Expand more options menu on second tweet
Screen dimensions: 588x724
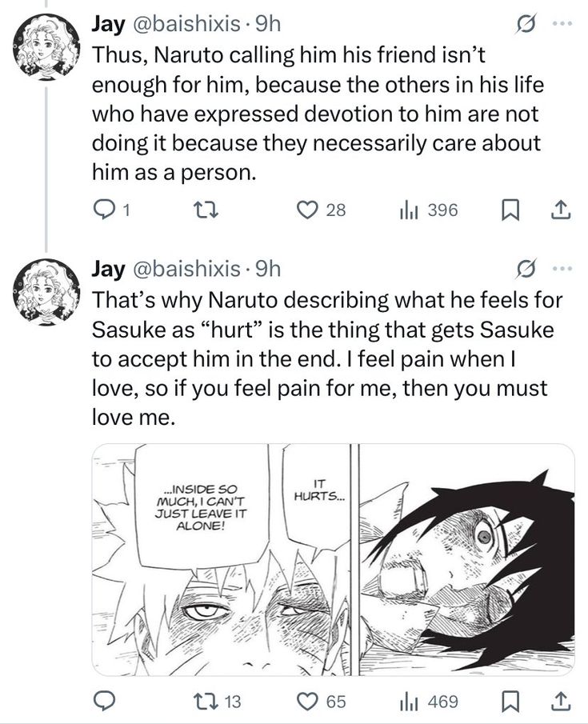click(x=565, y=268)
